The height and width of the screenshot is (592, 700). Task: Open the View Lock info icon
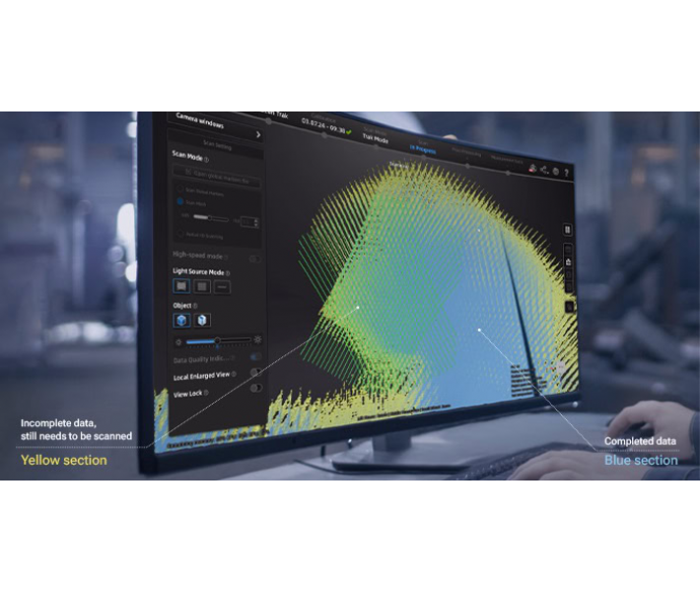coord(206,393)
